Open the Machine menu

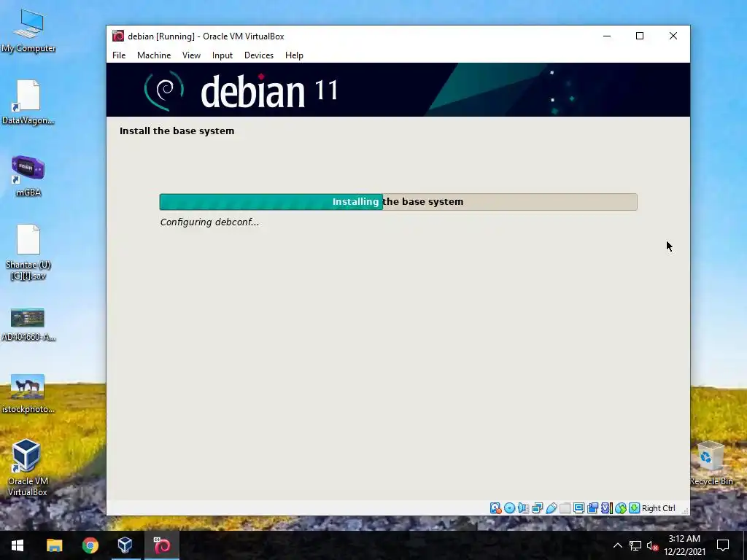[x=154, y=55]
